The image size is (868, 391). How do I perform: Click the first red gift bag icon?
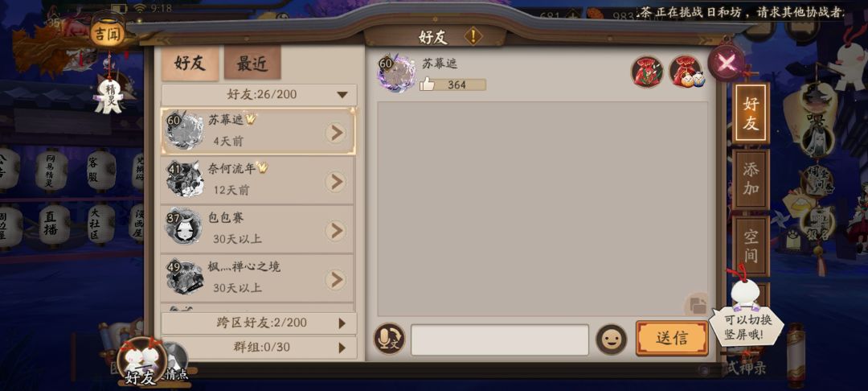(x=647, y=72)
